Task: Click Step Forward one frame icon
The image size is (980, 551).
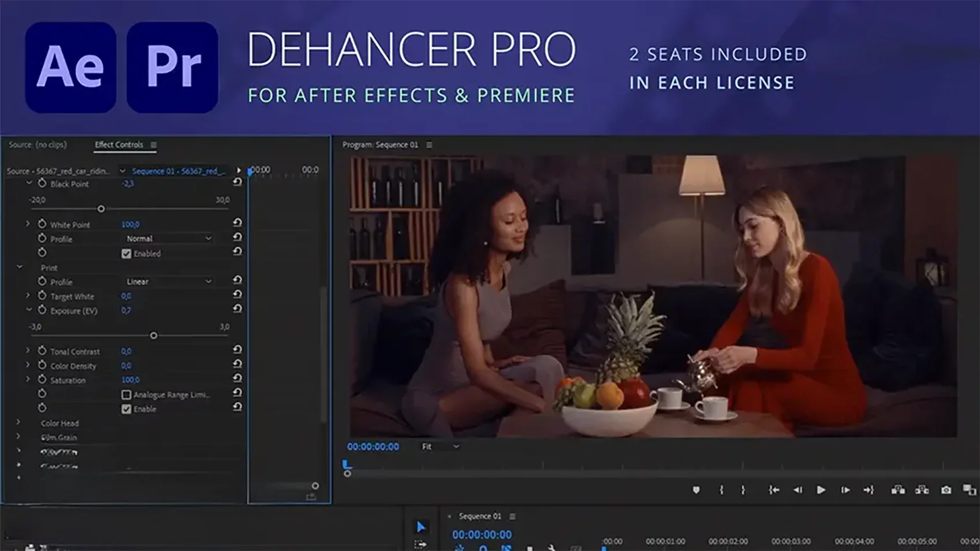Action: tap(845, 490)
